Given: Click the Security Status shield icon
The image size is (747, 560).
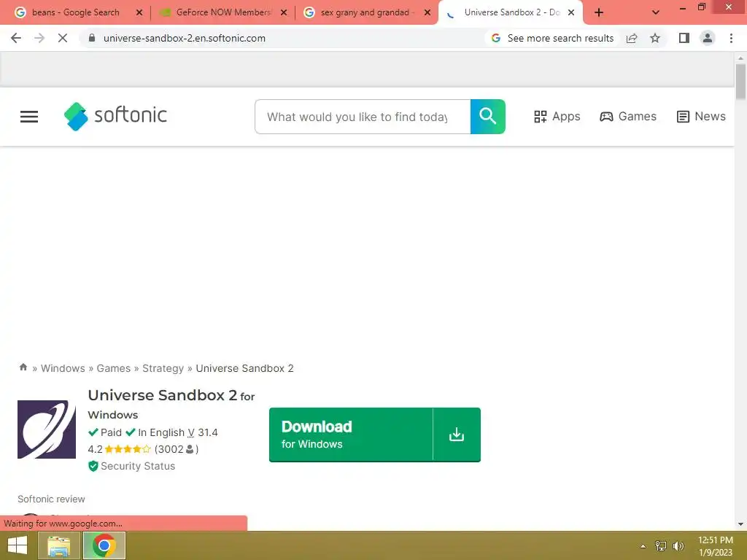Looking at the screenshot, I should pyautogui.click(x=93, y=466).
